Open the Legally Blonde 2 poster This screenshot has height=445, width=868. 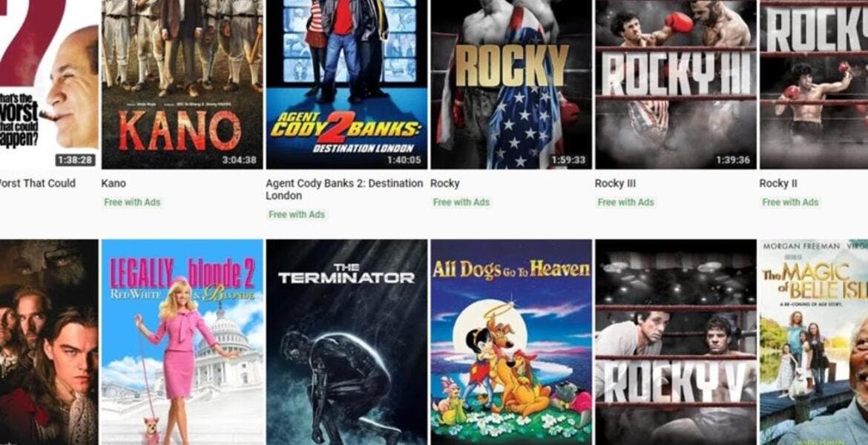[182, 342]
